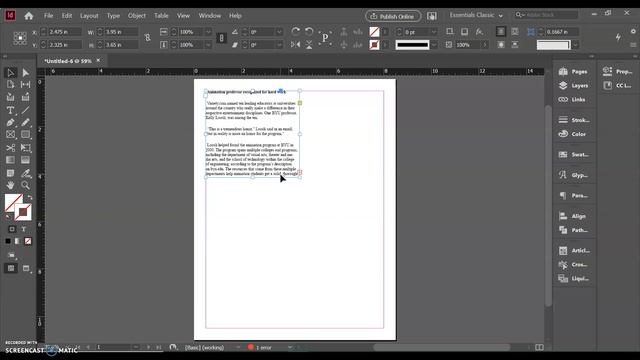The height and width of the screenshot is (360, 640).
Task: Open the shear angle dropdown
Action: [279, 44]
